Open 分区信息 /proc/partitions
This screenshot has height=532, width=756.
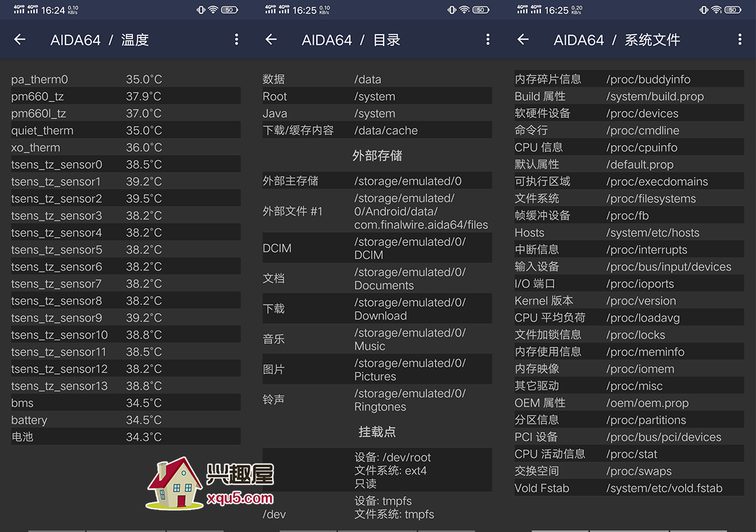[629, 419]
